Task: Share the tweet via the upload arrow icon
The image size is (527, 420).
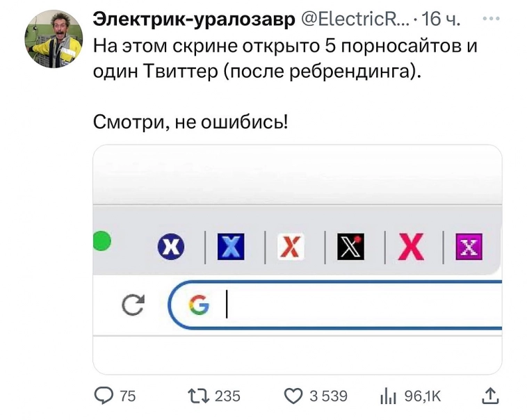Action: click(x=490, y=396)
